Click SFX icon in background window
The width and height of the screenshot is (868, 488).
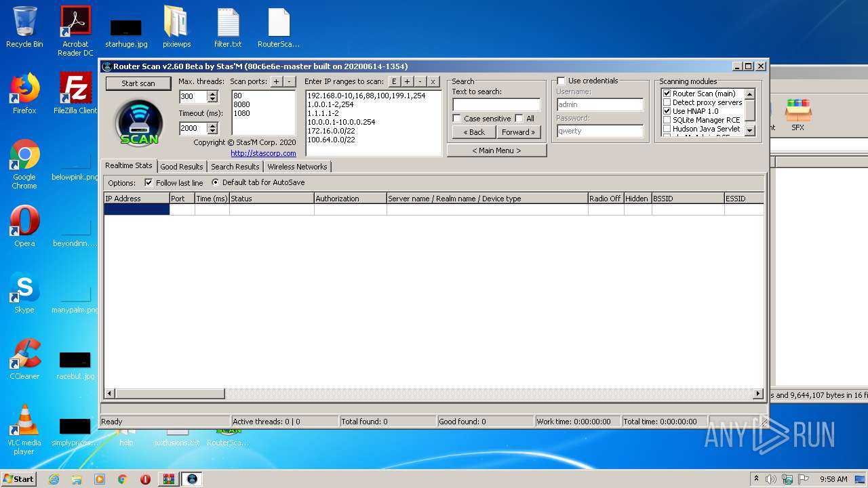coord(798,115)
